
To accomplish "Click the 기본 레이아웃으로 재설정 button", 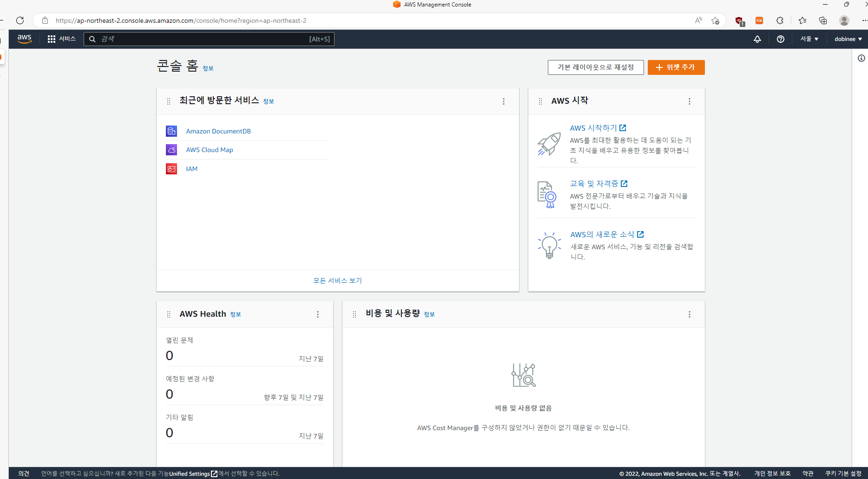I will click(596, 67).
